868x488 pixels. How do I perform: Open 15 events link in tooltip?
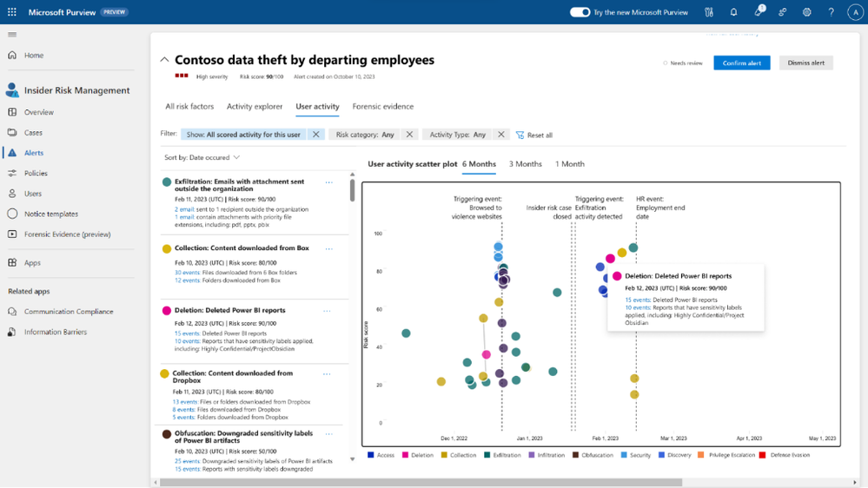point(638,300)
